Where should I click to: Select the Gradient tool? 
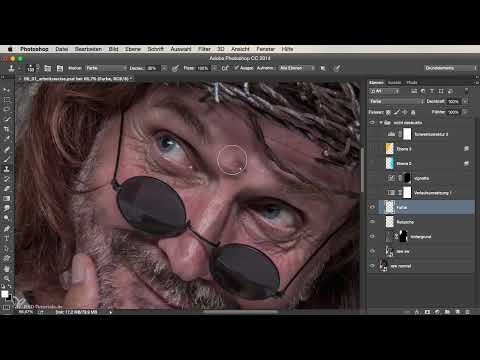click(x=6, y=198)
